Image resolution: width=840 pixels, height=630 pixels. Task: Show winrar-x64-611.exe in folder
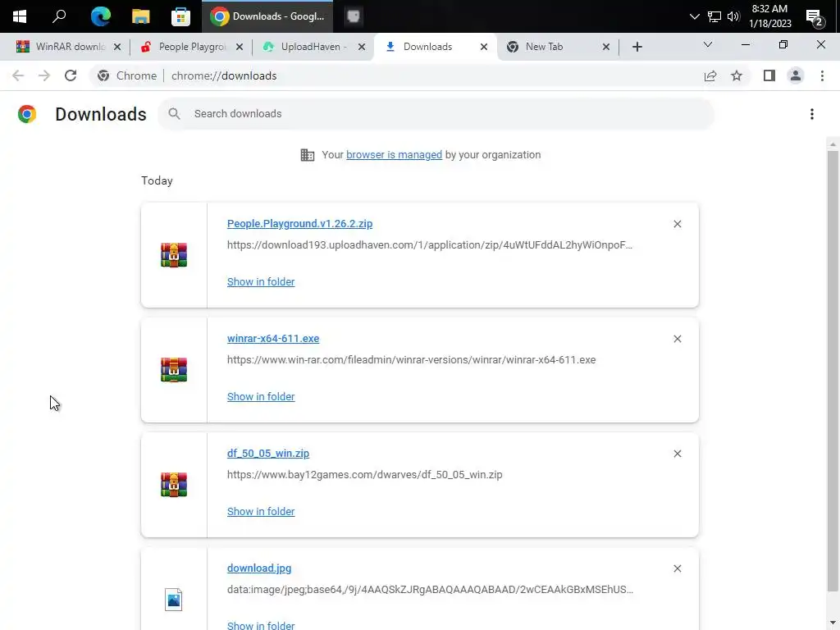coord(260,396)
